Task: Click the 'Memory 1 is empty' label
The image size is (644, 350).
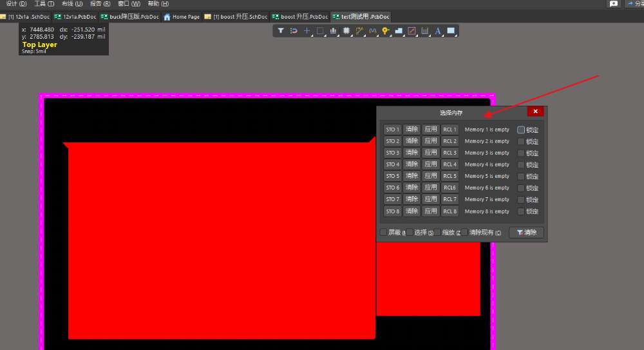Action: pos(487,130)
